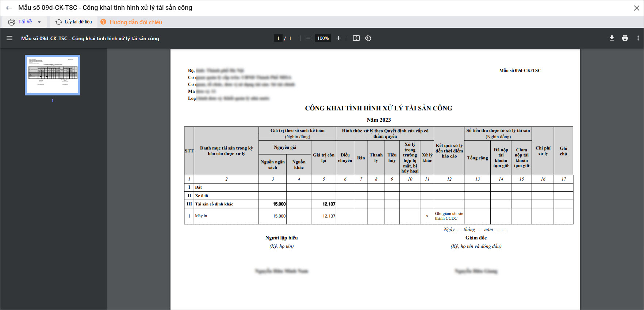Download the PDF using download icon

pos(612,38)
